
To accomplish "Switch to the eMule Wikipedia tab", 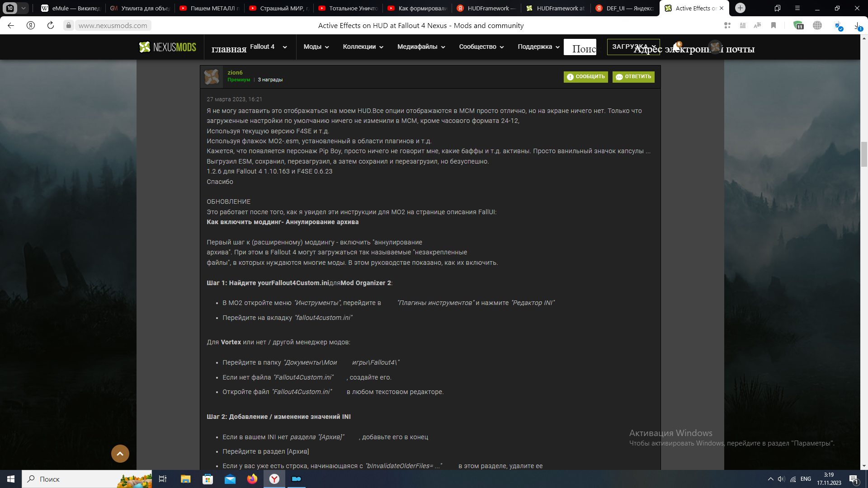I will pyautogui.click(x=71, y=8).
